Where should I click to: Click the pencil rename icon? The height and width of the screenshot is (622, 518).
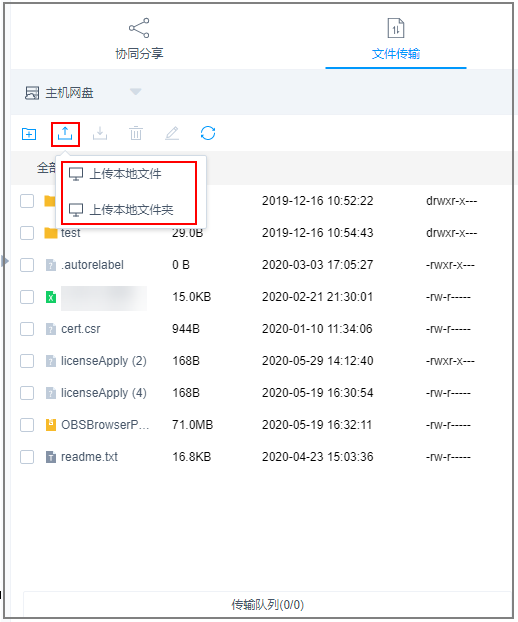[172, 133]
